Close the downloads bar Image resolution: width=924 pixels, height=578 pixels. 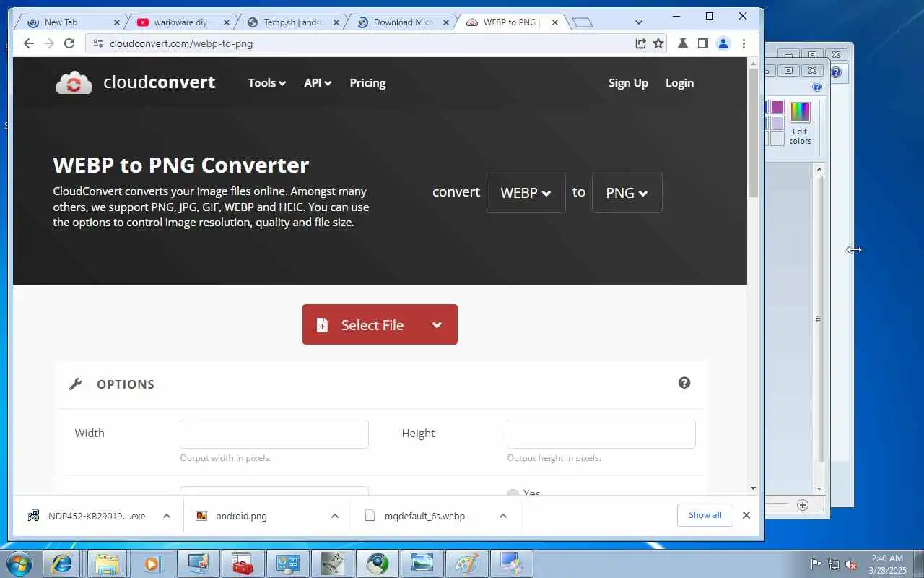746,515
